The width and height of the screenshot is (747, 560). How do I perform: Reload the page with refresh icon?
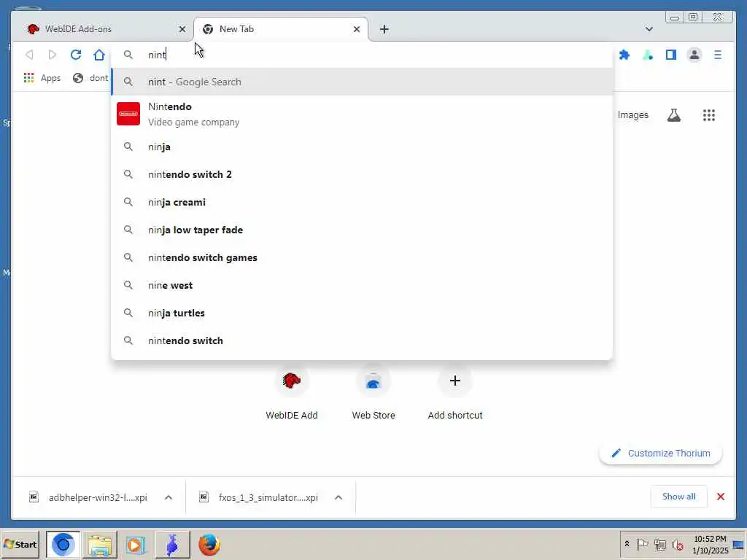[76, 55]
